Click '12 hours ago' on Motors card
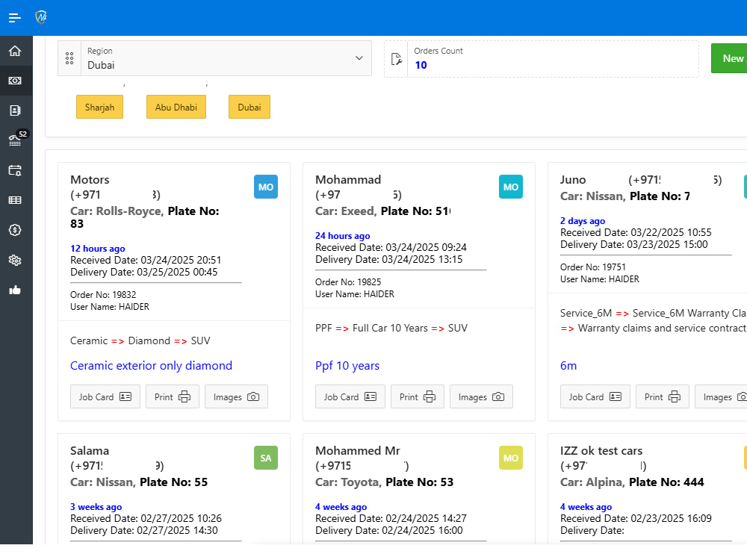Screen dimensions: 747x560 coord(98,249)
